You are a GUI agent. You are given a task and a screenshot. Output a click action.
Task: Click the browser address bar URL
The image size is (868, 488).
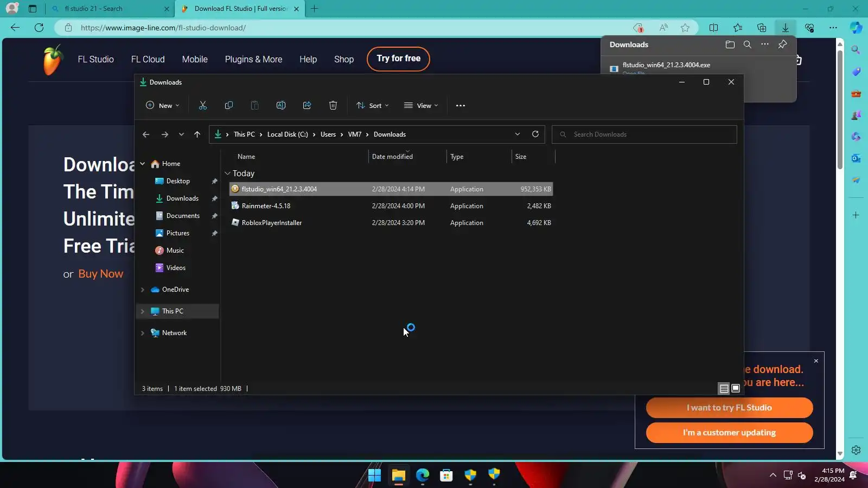tap(163, 28)
